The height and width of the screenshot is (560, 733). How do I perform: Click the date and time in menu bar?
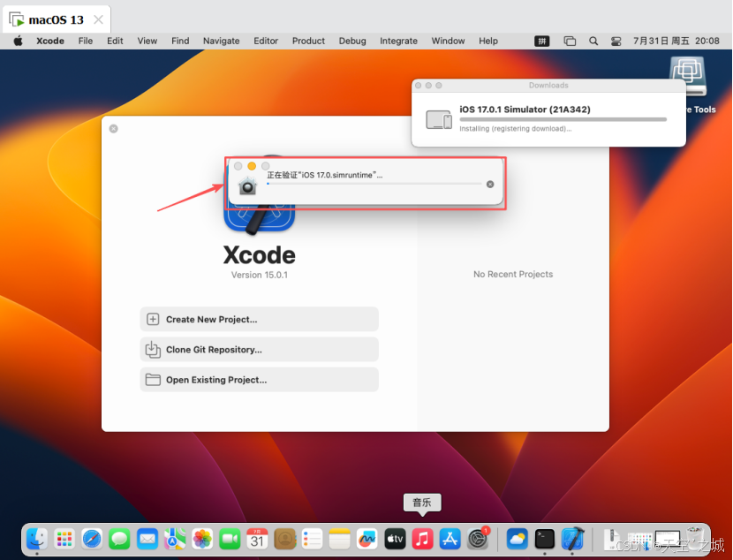coord(676,41)
